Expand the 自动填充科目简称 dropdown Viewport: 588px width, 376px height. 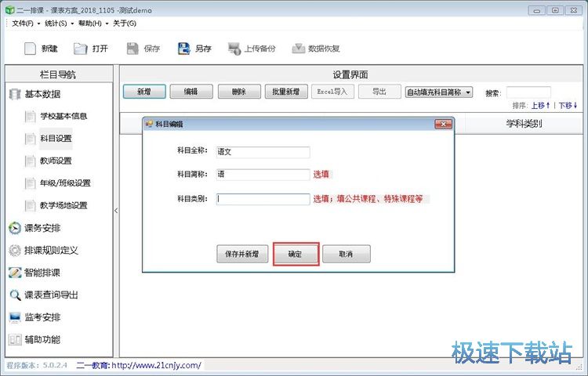(468, 92)
